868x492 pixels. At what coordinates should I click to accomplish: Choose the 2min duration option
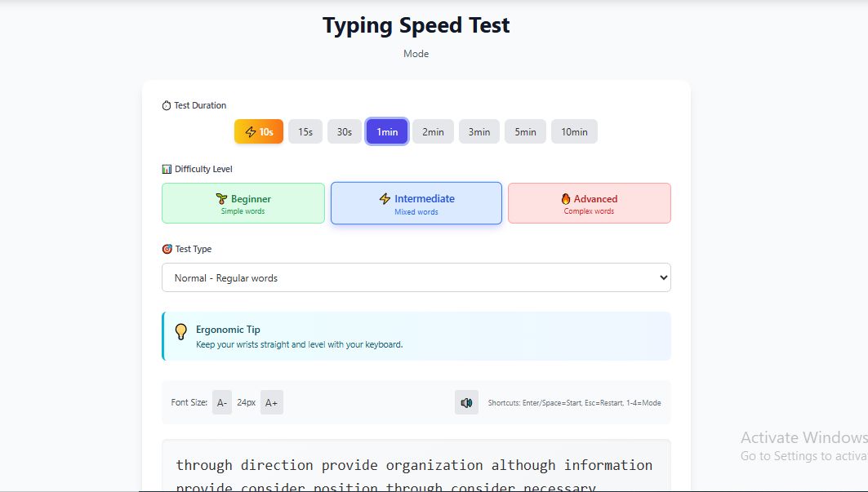coord(433,132)
